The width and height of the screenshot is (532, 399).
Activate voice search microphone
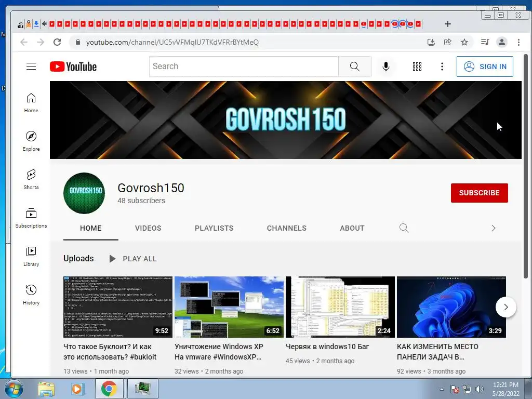[386, 66]
